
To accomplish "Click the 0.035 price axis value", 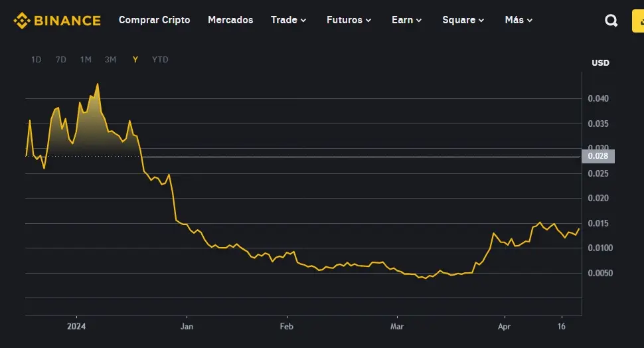I will coord(598,124).
